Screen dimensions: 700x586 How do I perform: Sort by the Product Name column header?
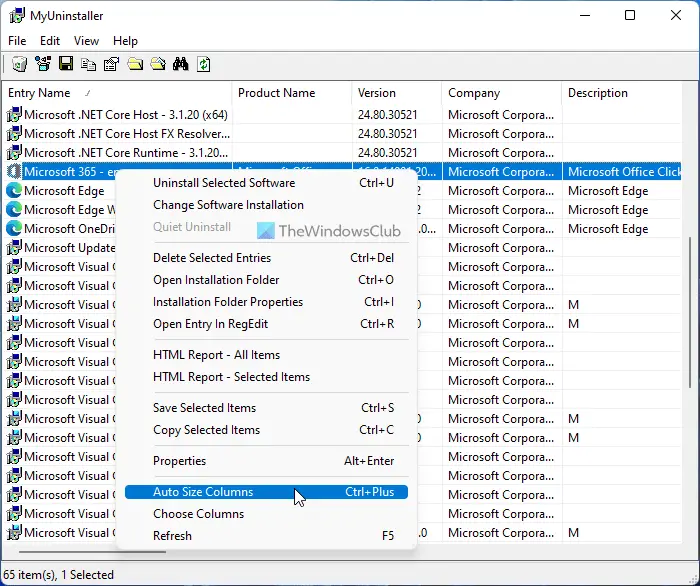[x=292, y=93]
